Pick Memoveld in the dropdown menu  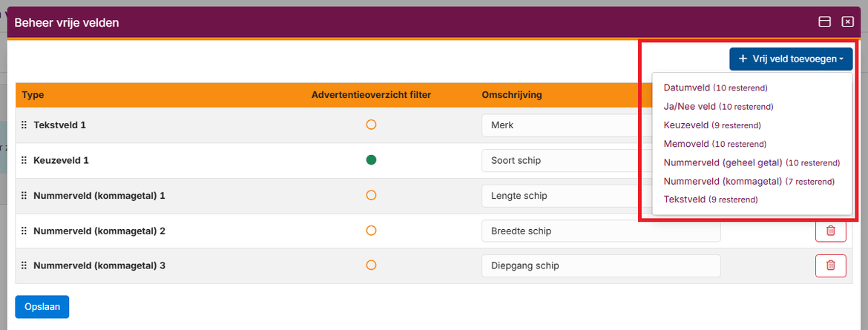pos(686,144)
